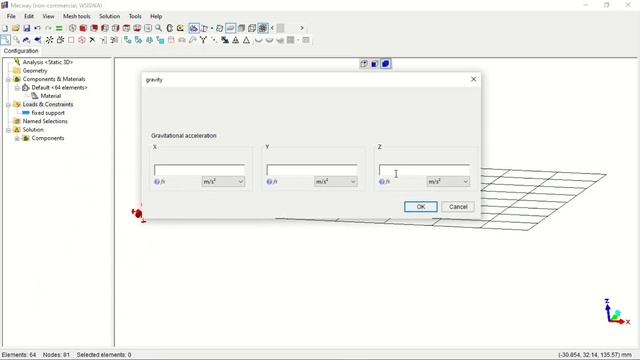
Task: Select Analysis <Static 3D> tree item
Action: tap(48, 62)
